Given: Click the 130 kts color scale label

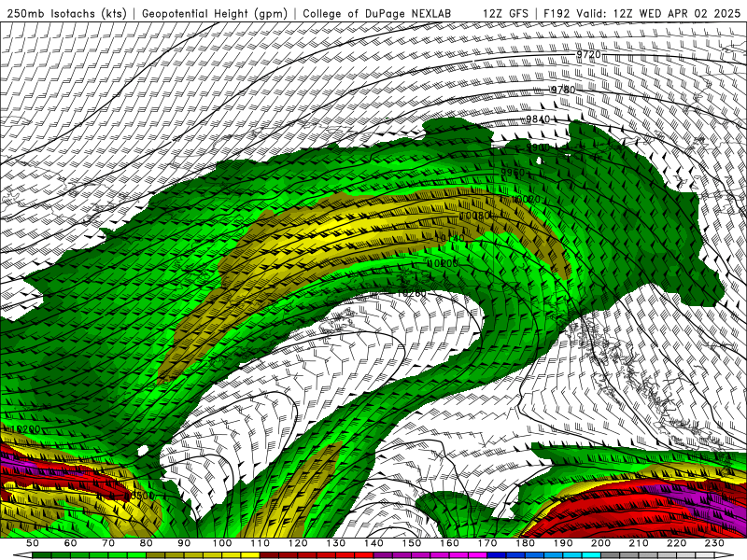Looking at the screenshot, I should (x=336, y=543).
